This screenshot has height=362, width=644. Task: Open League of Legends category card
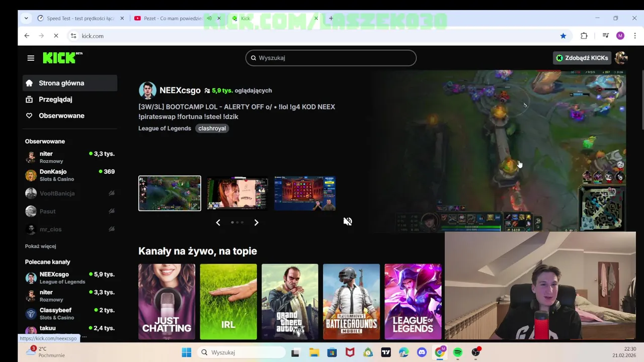point(413,302)
